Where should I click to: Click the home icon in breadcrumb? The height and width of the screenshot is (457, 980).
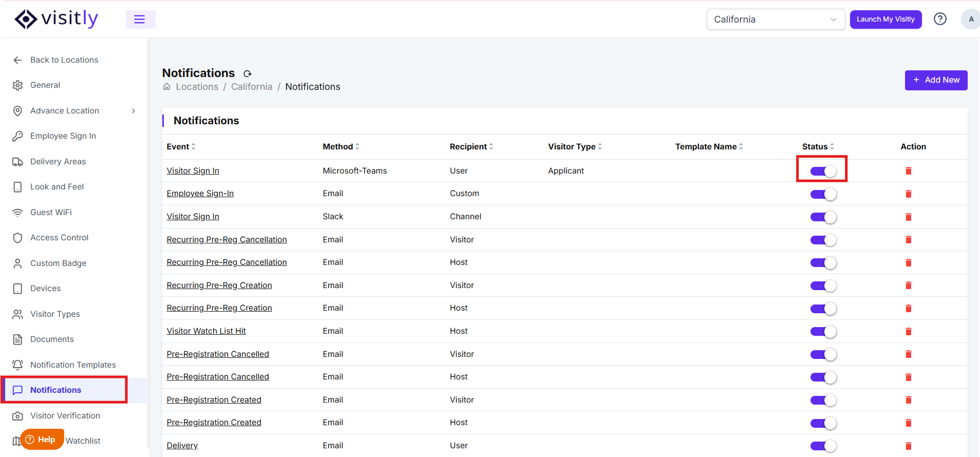coord(167,87)
